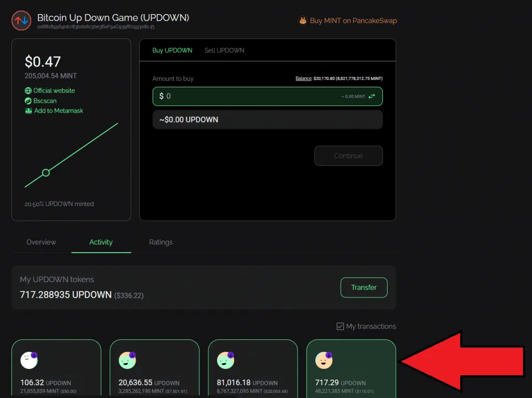Toggle the My transactions checkbox
Image resolution: width=532 pixels, height=398 pixels.
(x=340, y=326)
